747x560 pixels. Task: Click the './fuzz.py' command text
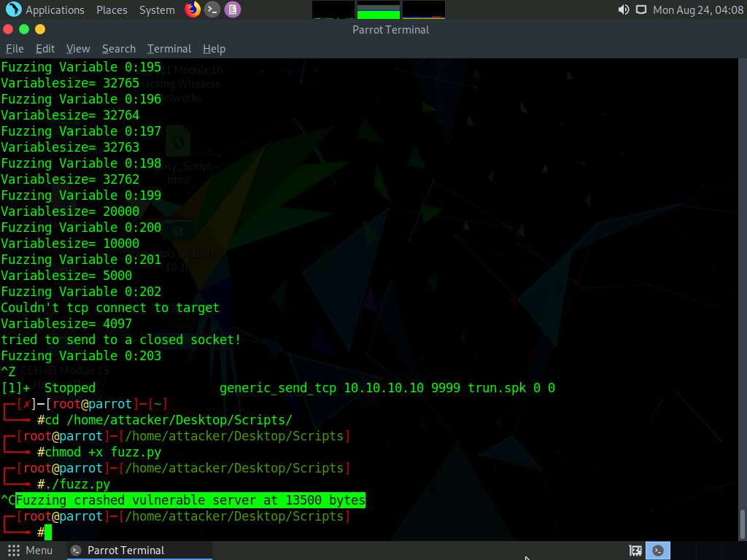tap(77, 484)
